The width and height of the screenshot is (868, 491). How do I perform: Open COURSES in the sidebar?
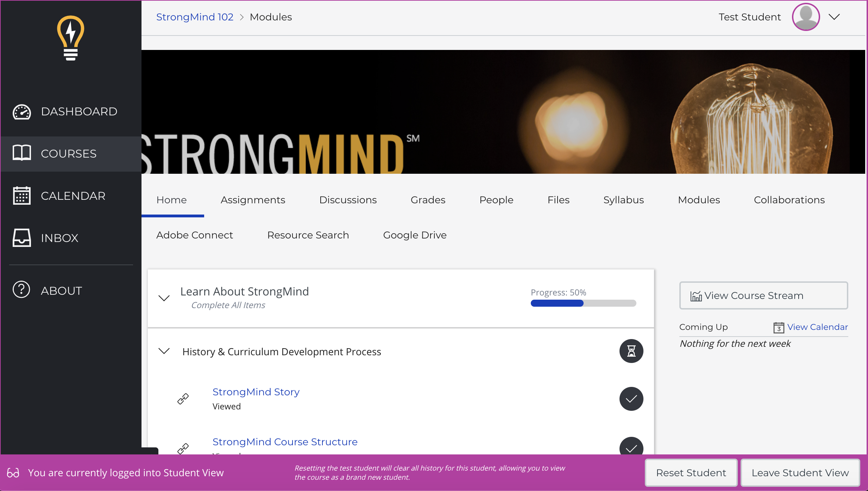(71, 154)
